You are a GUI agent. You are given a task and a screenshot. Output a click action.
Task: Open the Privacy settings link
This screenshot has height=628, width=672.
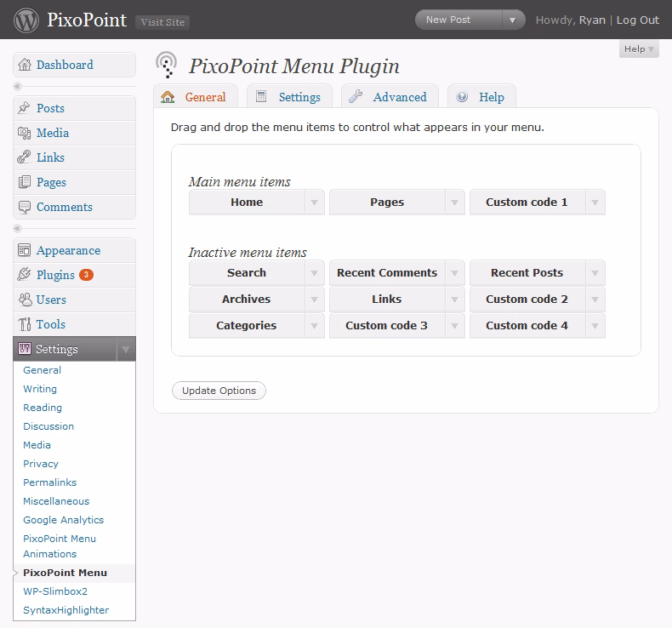click(x=41, y=464)
